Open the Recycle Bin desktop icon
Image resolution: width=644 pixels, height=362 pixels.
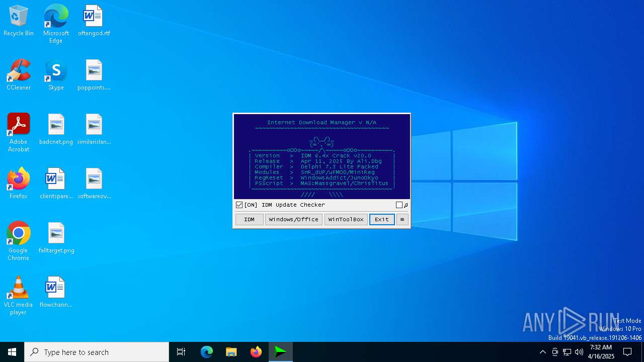pos(19,21)
